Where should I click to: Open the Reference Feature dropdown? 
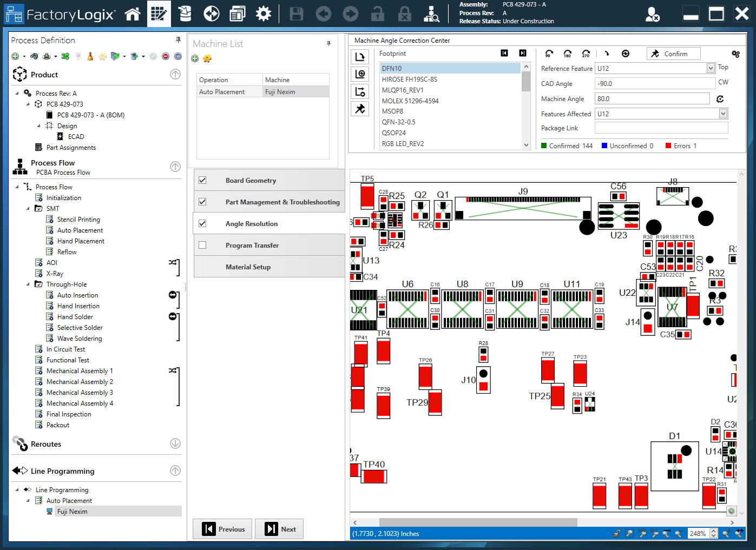pos(711,68)
